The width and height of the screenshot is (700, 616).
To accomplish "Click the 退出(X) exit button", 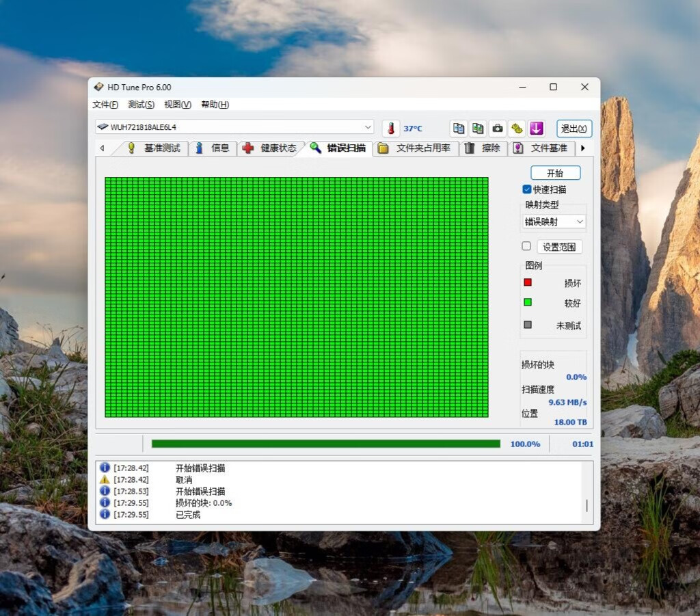I will (574, 129).
